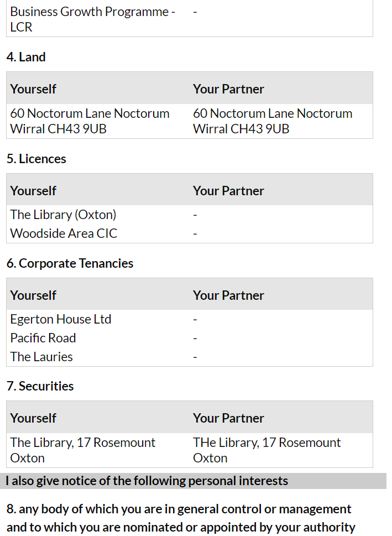This screenshot has width=392, height=536.
Task: Click "Your Partner" header in Securities table
Action: point(228,418)
